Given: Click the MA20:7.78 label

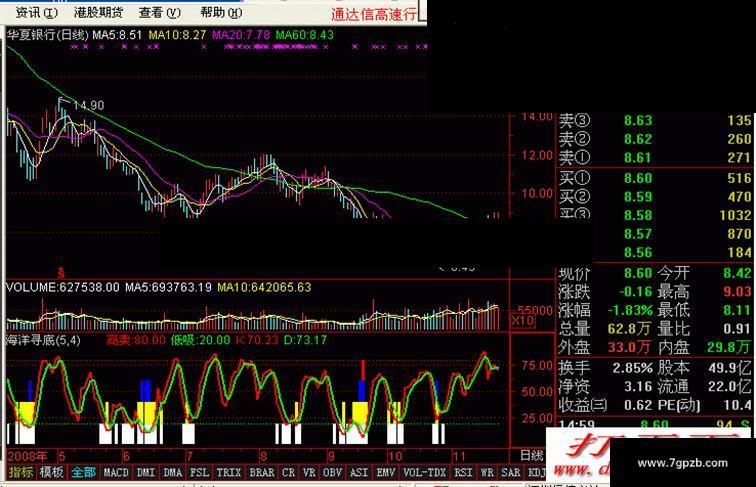Looking at the screenshot, I should click(241, 35).
